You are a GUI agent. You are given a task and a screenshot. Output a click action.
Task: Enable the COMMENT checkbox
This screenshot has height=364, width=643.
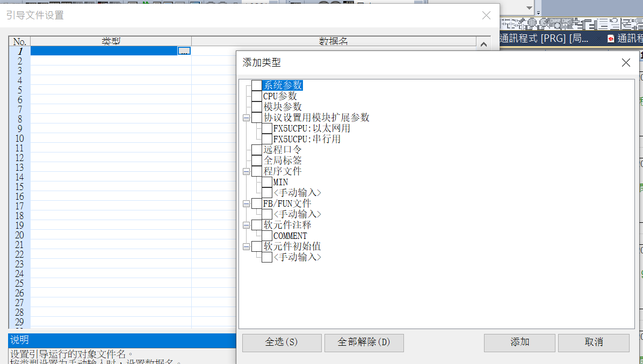coord(267,236)
